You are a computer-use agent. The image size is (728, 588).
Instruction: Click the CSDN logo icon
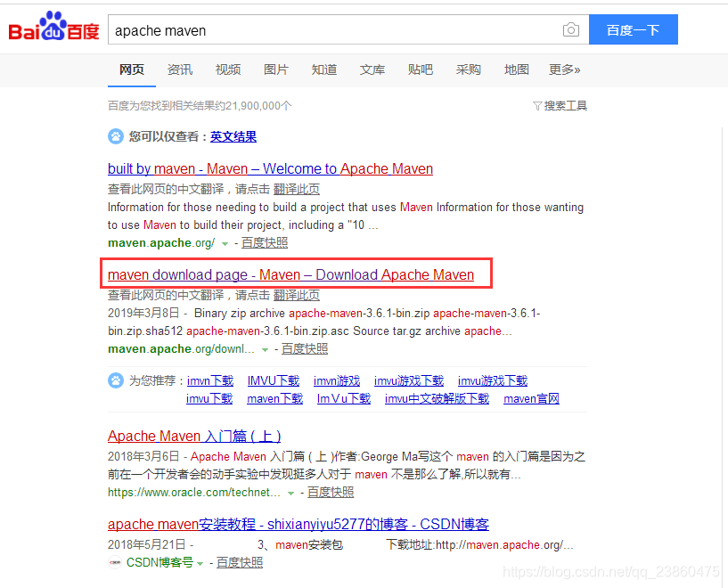115,562
